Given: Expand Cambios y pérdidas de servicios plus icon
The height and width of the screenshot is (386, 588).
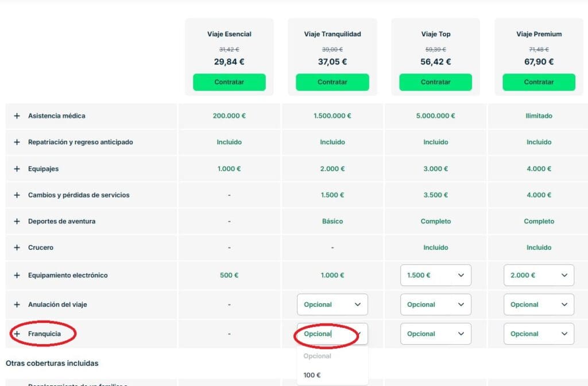Looking at the screenshot, I should pyautogui.click(x=17, y=195).
